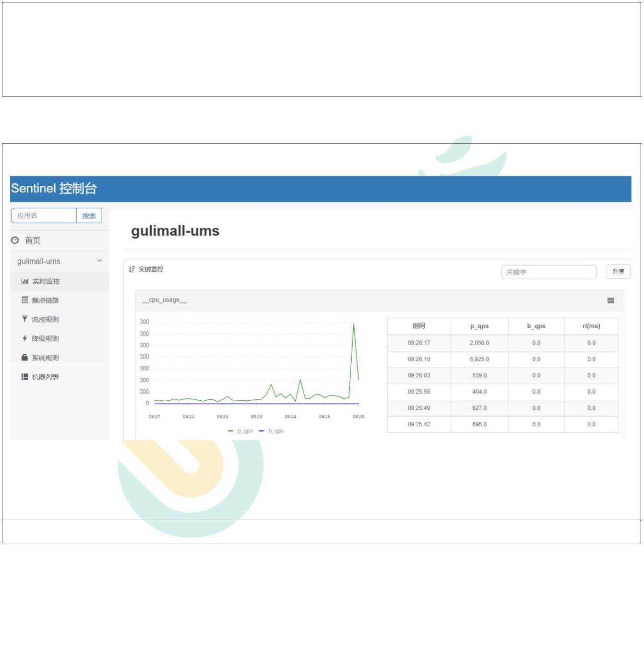Open 降级规则 menu item
The height and width of the screenshot is (646, 644).
(x=45, y=338)
